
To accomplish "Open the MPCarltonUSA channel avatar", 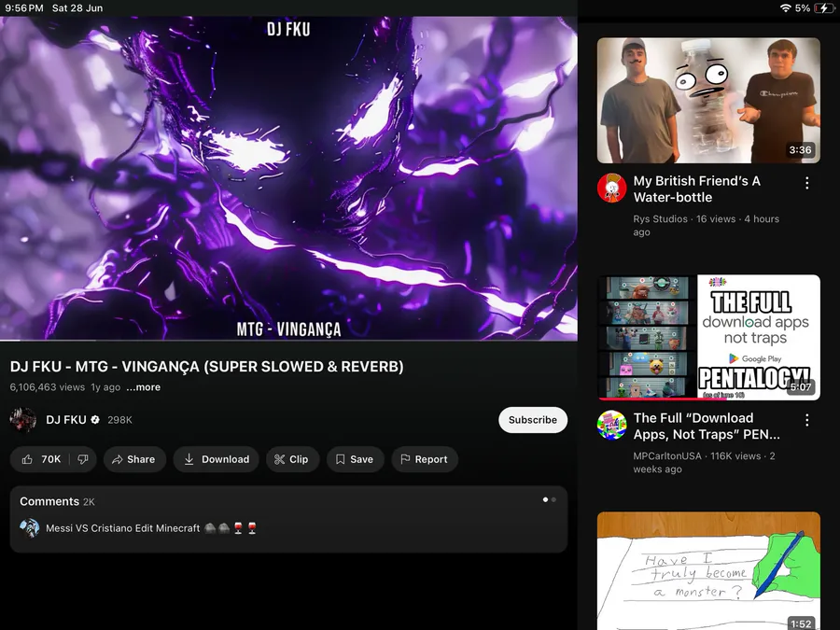I will [611, 425].
